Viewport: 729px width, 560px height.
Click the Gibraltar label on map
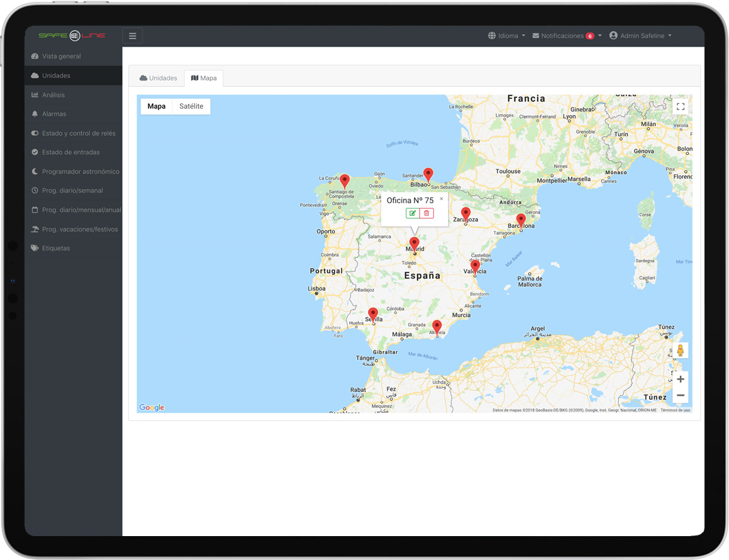(x=386, y=352)
